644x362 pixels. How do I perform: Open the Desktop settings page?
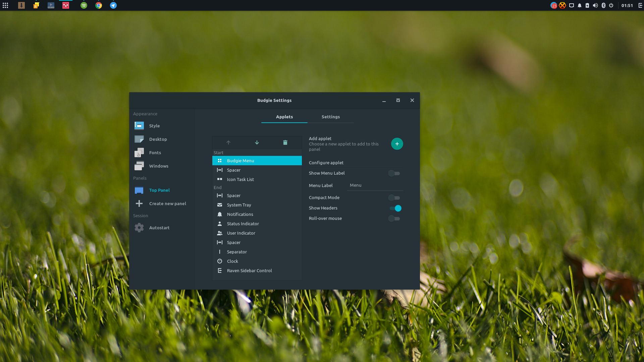coord(162,139)
